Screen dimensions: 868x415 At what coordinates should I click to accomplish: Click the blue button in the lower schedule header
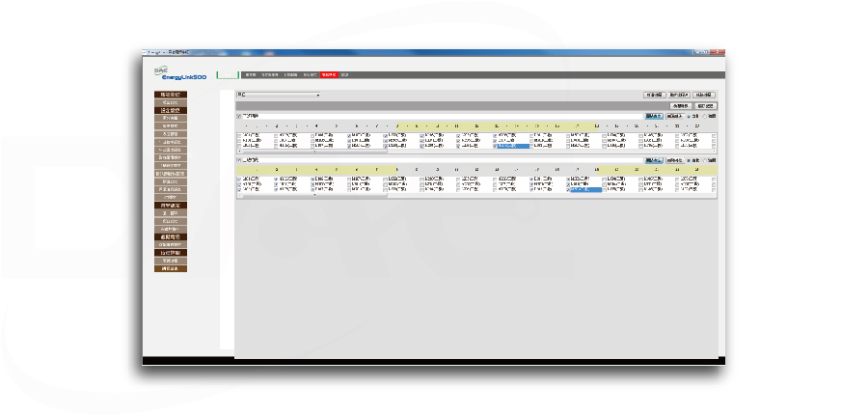[x=653, y=160]
